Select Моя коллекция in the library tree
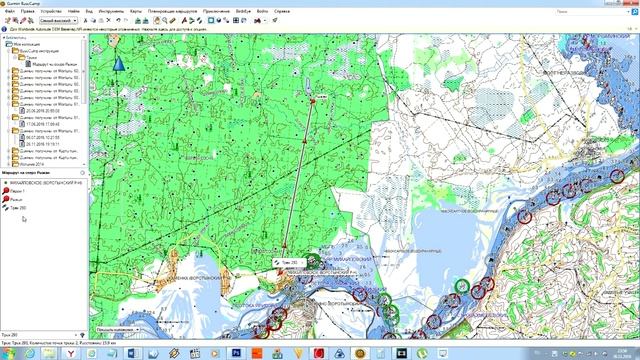Screen dimensions: 640x360 27,44
